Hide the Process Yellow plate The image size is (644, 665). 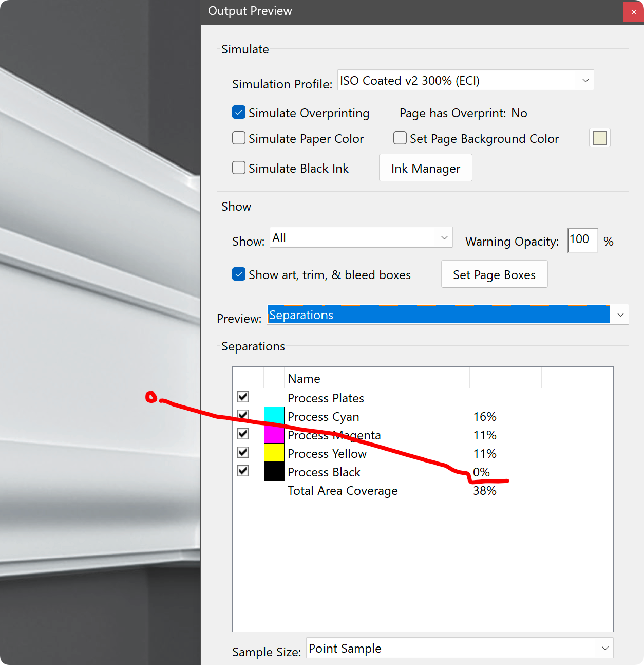[243, 452]
